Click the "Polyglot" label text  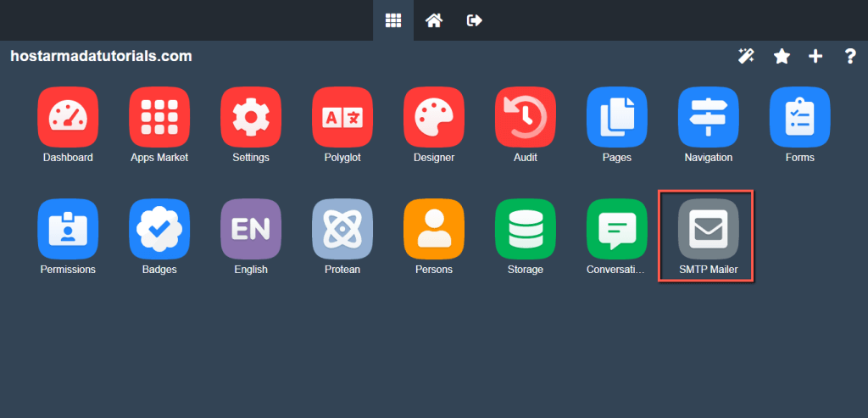coord(342,158)
